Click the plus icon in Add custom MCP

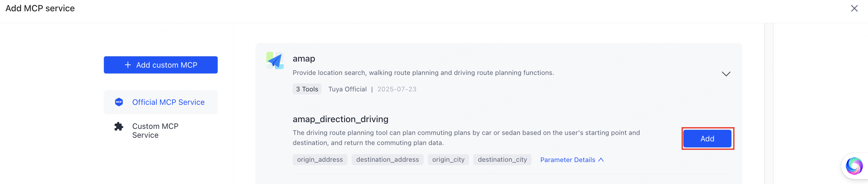(128, 65)
